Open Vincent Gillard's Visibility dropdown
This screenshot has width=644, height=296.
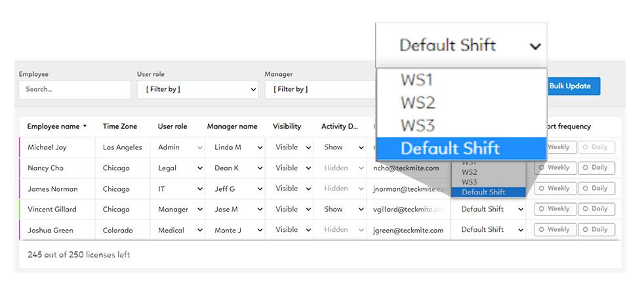tap(293, 210)
